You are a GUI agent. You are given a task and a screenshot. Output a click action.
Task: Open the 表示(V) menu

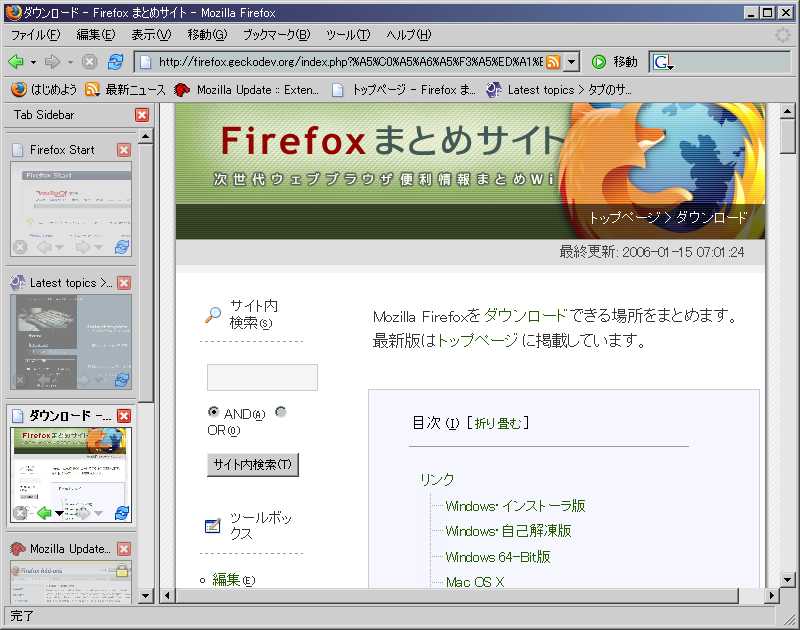pyautogui.click(x=151, y=35)
